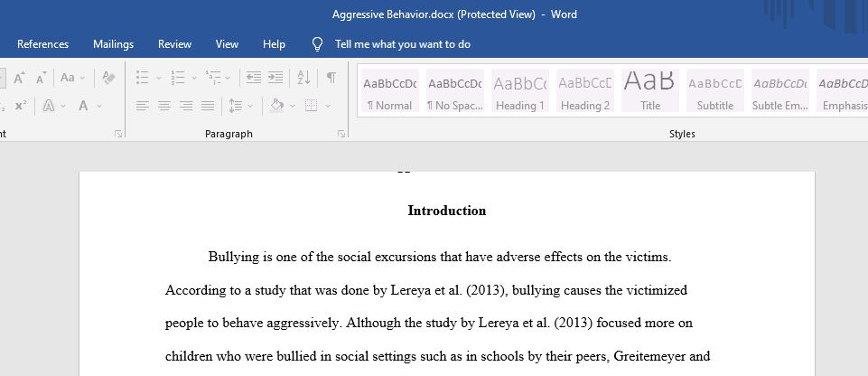Toggle Show/Hide paragraph marks

point(331,78)
